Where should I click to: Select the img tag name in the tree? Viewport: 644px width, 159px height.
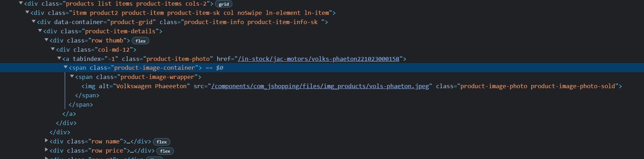pyautogui.click(x=90, y=86)
